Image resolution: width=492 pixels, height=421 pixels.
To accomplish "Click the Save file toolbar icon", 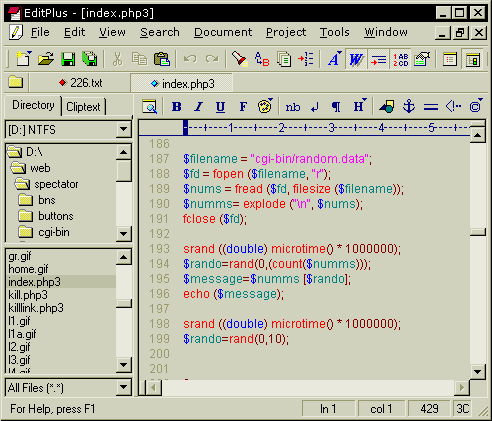I will pyautogui.click(x=68, y=59).
